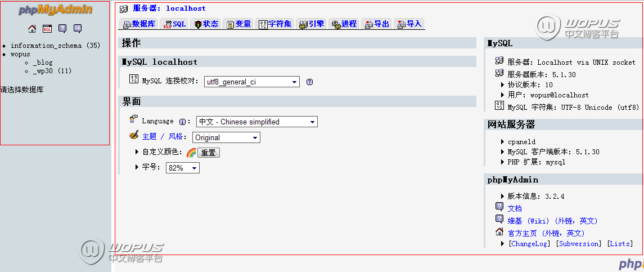644x272 pixels.
Task: Open the Subversion link
Action: pos(579,244)
